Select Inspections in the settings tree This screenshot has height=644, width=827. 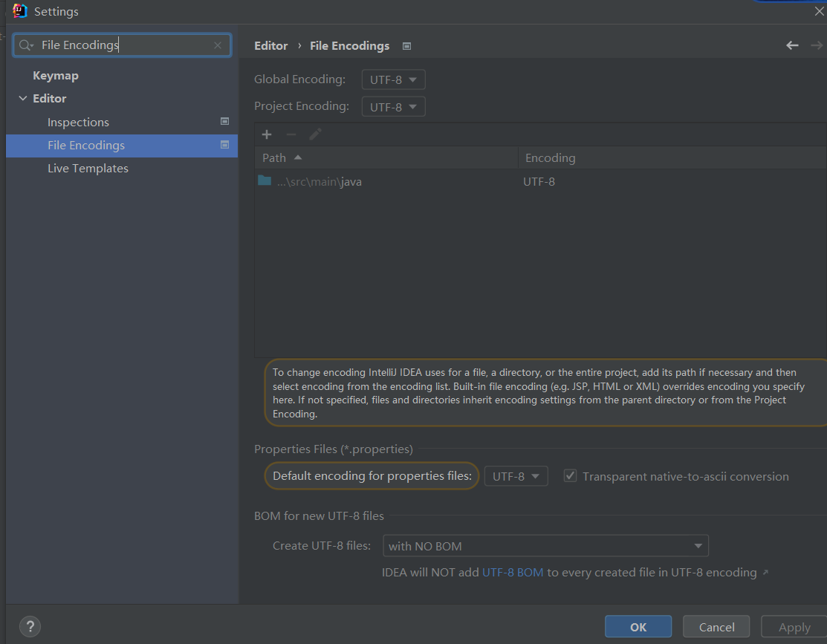pos(78,122)
